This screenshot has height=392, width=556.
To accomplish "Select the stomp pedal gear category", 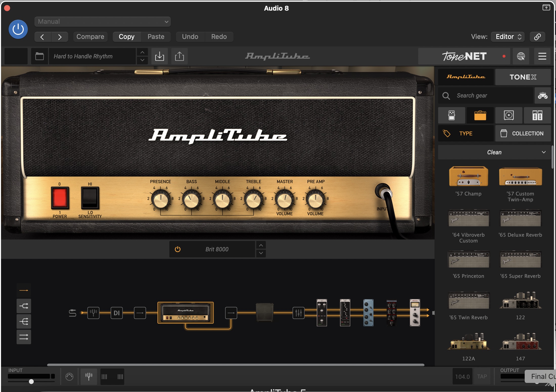I will point(452,115).
